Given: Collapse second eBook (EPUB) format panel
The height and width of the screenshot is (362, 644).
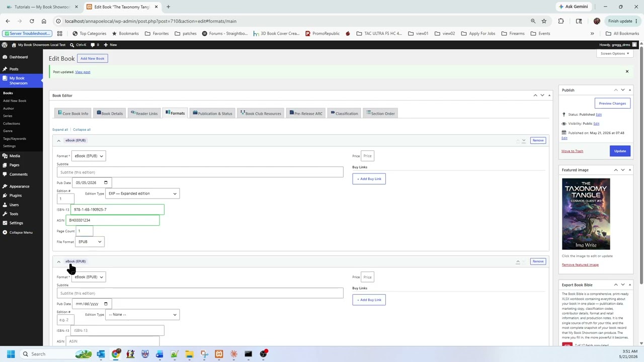Looking at the screenshot, I should 58,262.
